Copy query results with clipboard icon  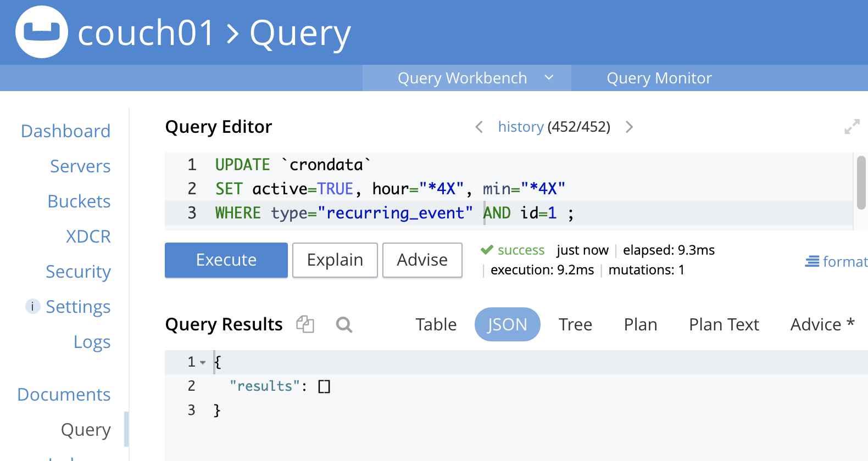click(x=305, y=324)
